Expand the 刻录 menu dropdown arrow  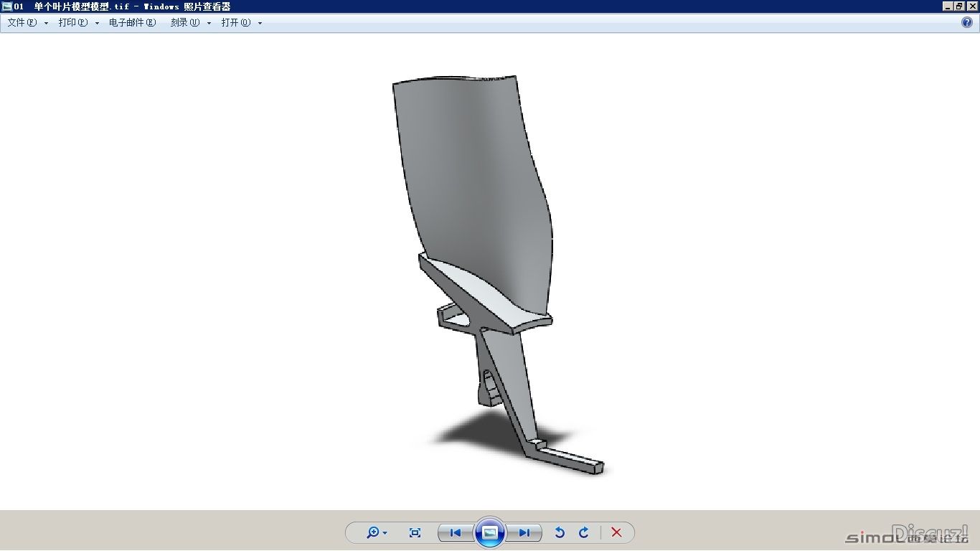point(209,23)
